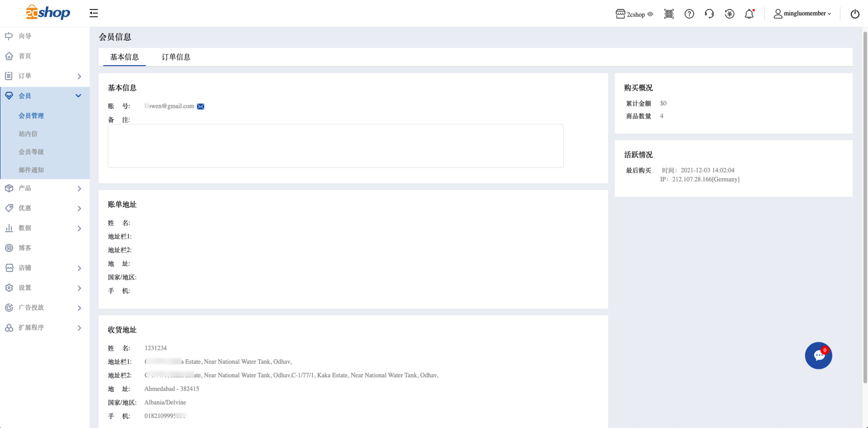The image size is (868, 428).
Task: Expand the 设置 menu chevron
Action: 79,288
